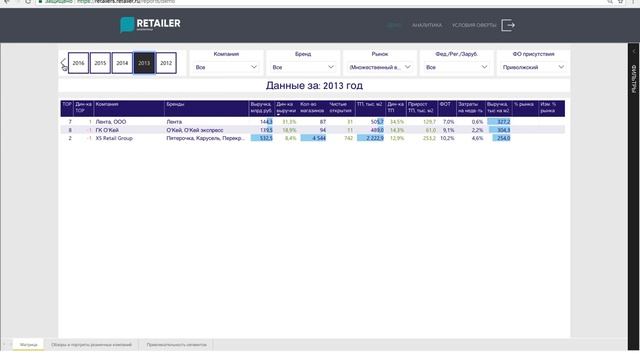Open the ФО присутствия dropdown
The width and height of the screenshot is (640, 360).
[533, 67]
